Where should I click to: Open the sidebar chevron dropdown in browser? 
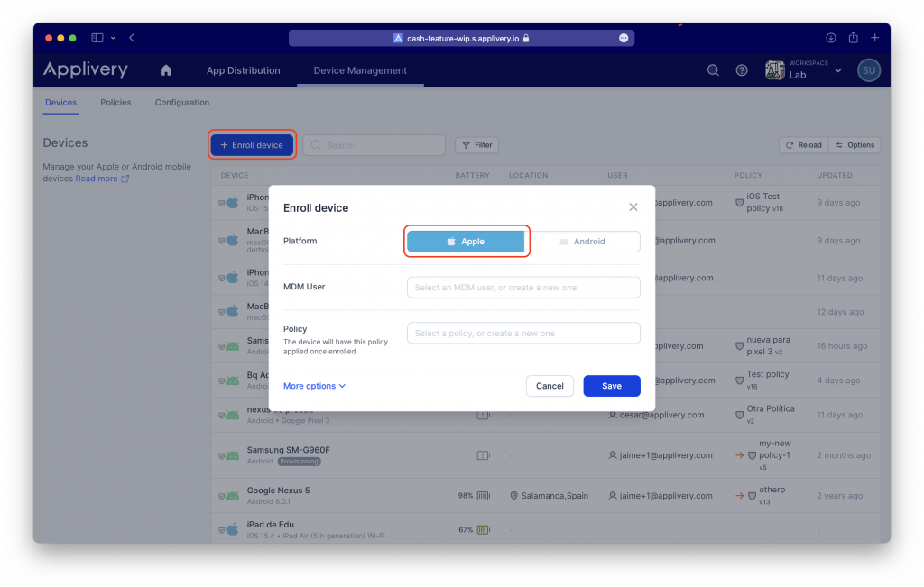[113, 38]
